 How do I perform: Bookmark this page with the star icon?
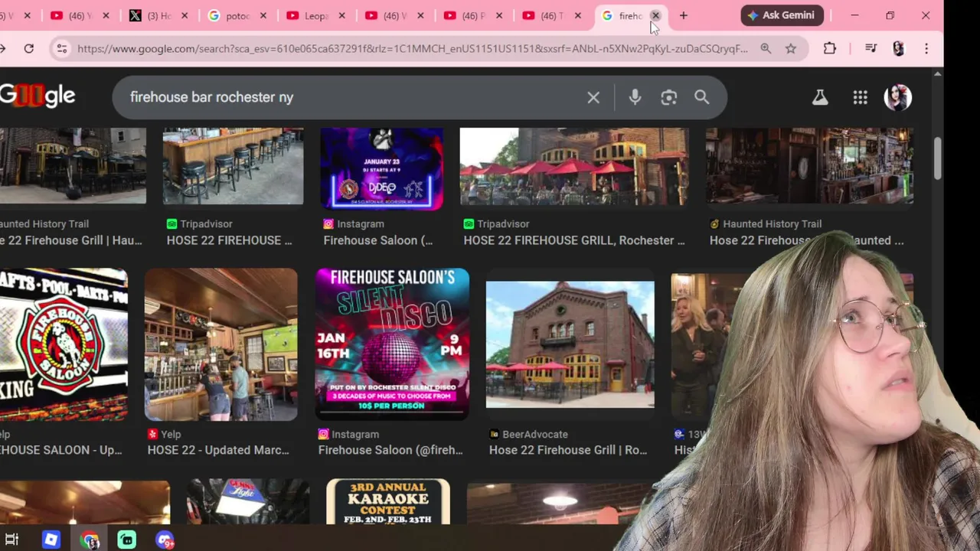click(791, 48)
